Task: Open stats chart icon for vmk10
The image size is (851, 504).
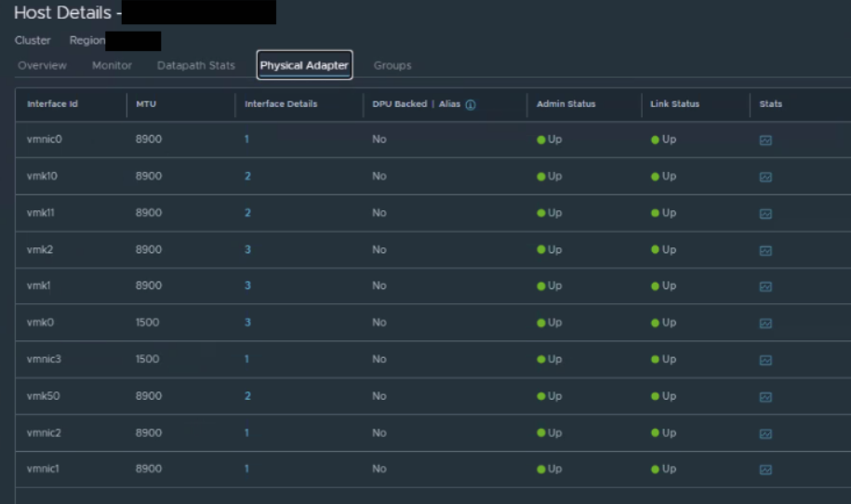Action: tap(765, 178)
